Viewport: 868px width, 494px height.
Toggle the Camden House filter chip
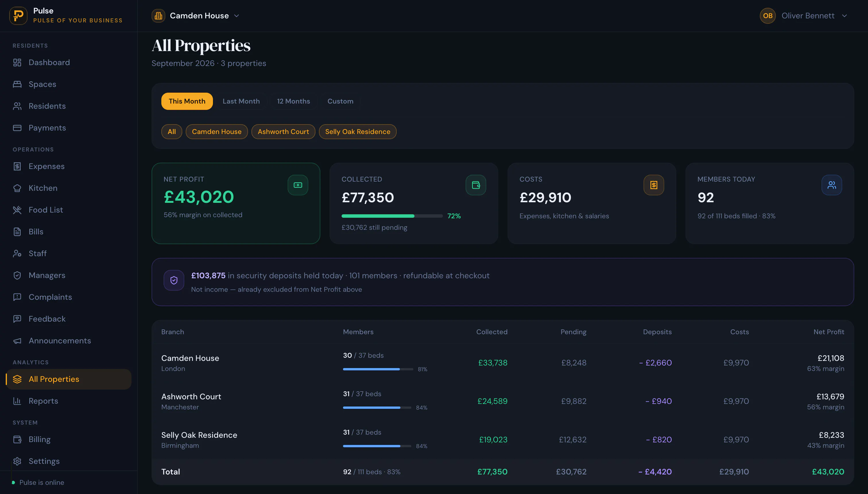[217, 132]
